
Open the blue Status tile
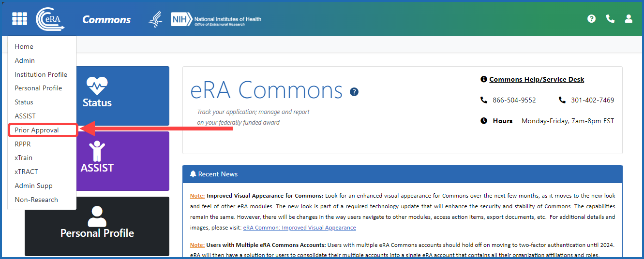(97, 96)
